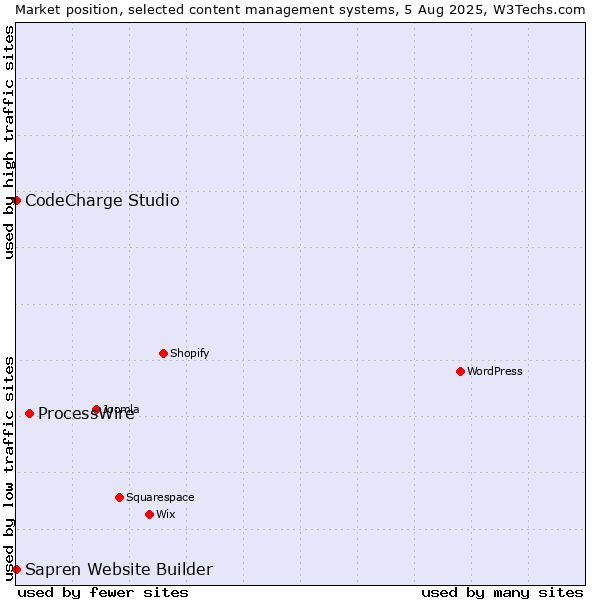The image size is (600, 600).
Task: Select the Shopify red marker
Action: (163, 353)
